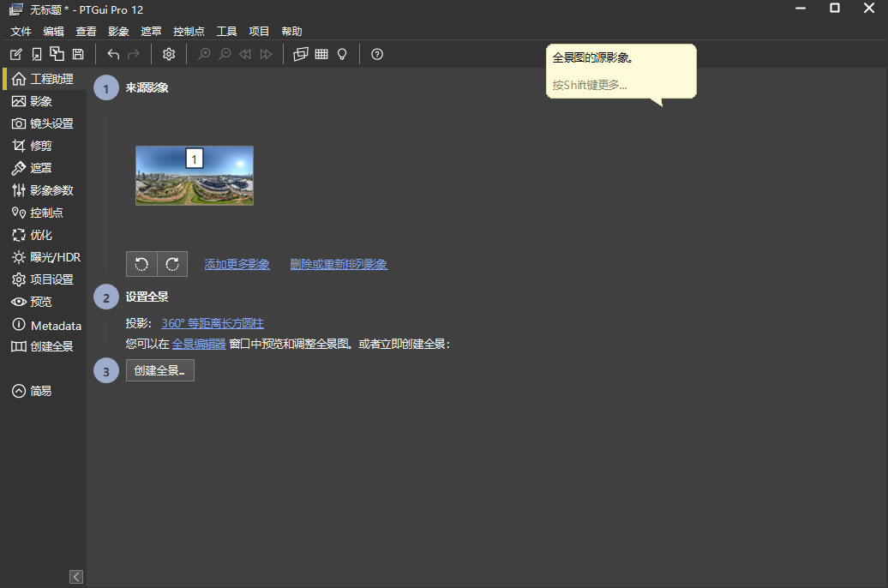Rotate source image clockwise
The height and width of the screenshot is (588, 888).
coord(172,264)
